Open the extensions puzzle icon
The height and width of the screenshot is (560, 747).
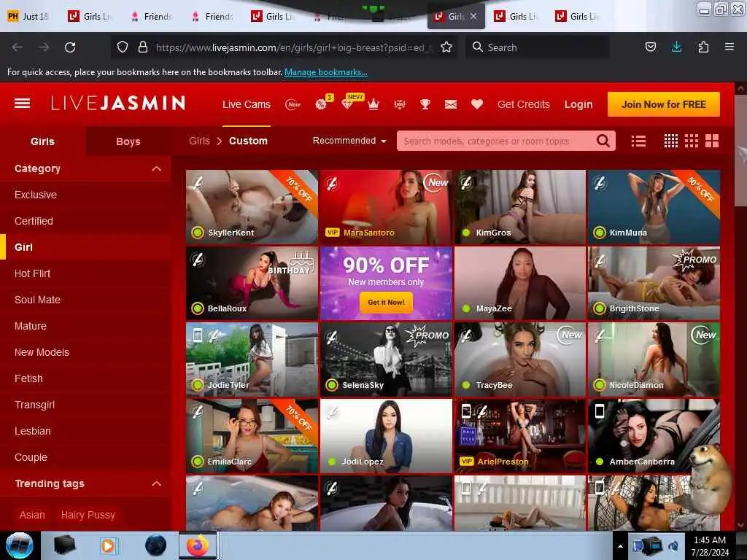tap(703, 47)
